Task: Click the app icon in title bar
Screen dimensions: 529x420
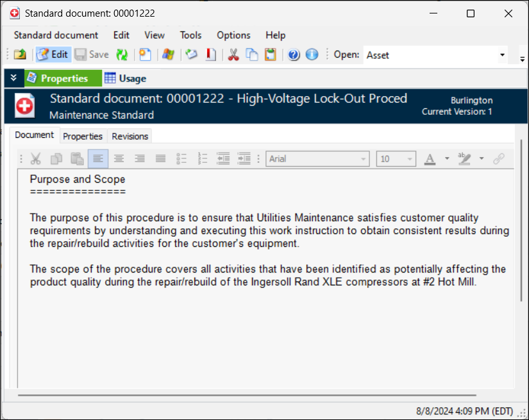Action: 15,13
